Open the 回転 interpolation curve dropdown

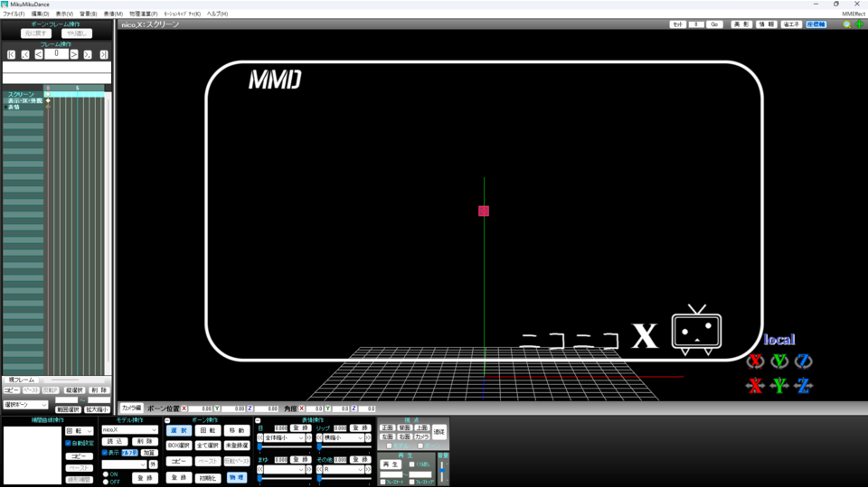pyautogui.click(x=80, y=431)
